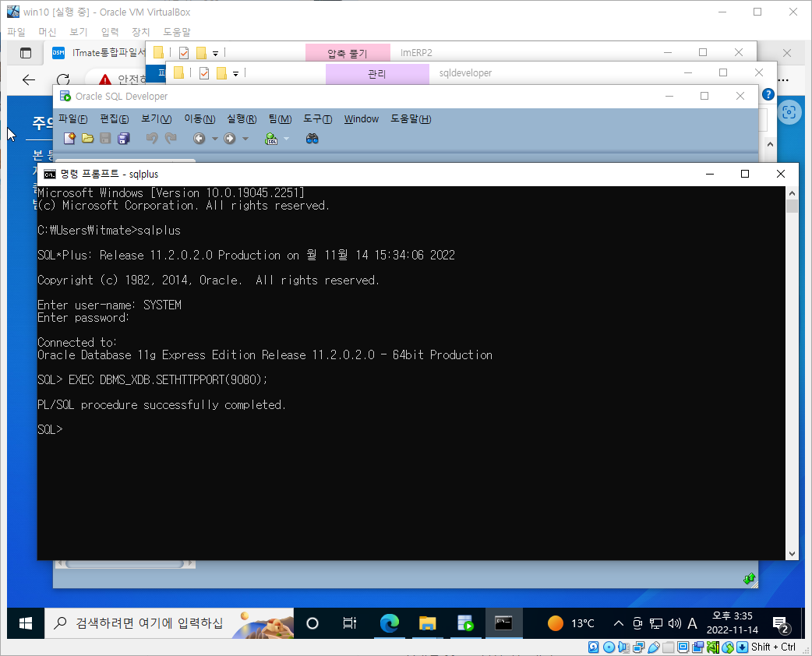Expand the Forward history dropdown arrow

click(x=245, y=139)
